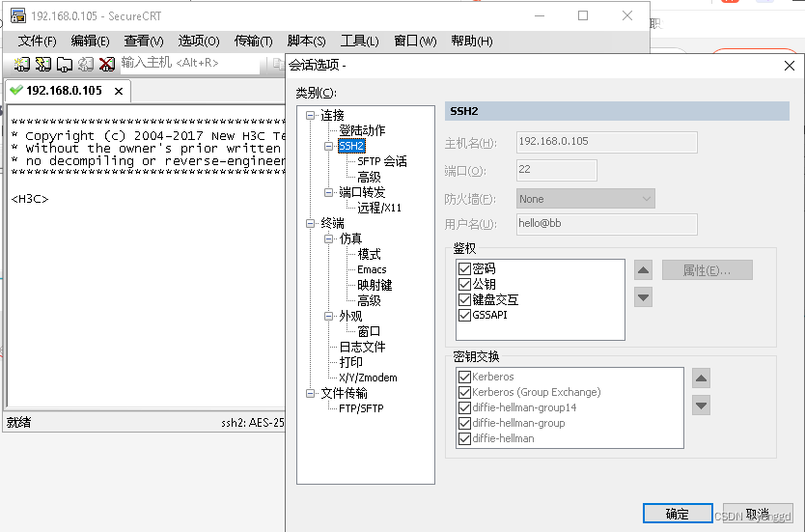This screenshot has width=805, height=532.
Task: Toggle the diffie-hellman-group checkbox
Action: [464, 423]
